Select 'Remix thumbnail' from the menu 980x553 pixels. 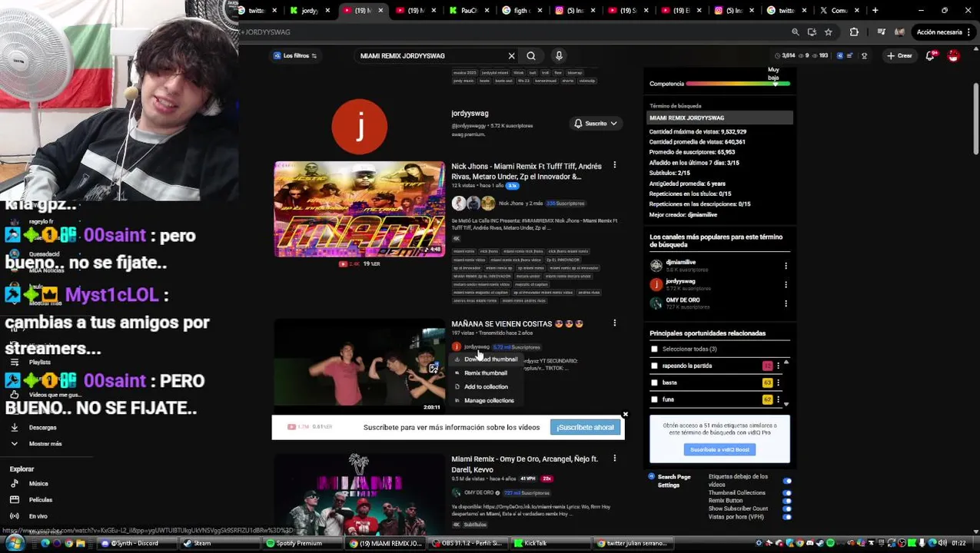486,373
